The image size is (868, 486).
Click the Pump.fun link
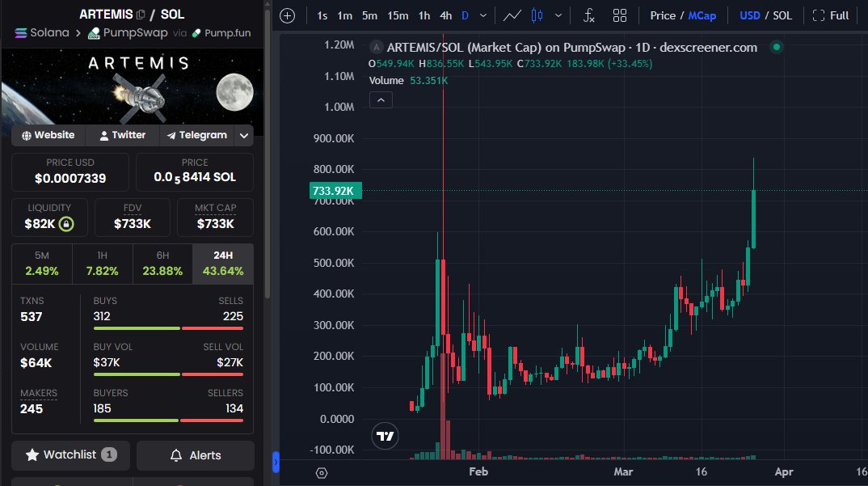point(221,32)
